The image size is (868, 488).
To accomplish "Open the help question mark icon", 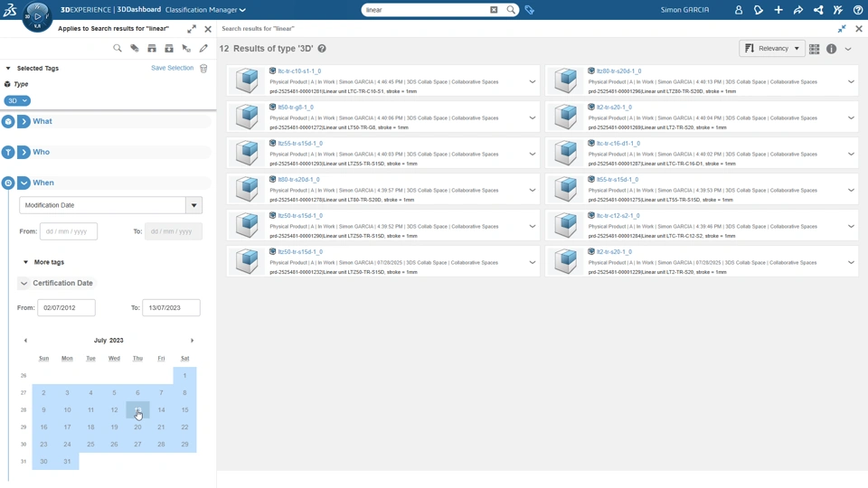I will click(858, 10).
